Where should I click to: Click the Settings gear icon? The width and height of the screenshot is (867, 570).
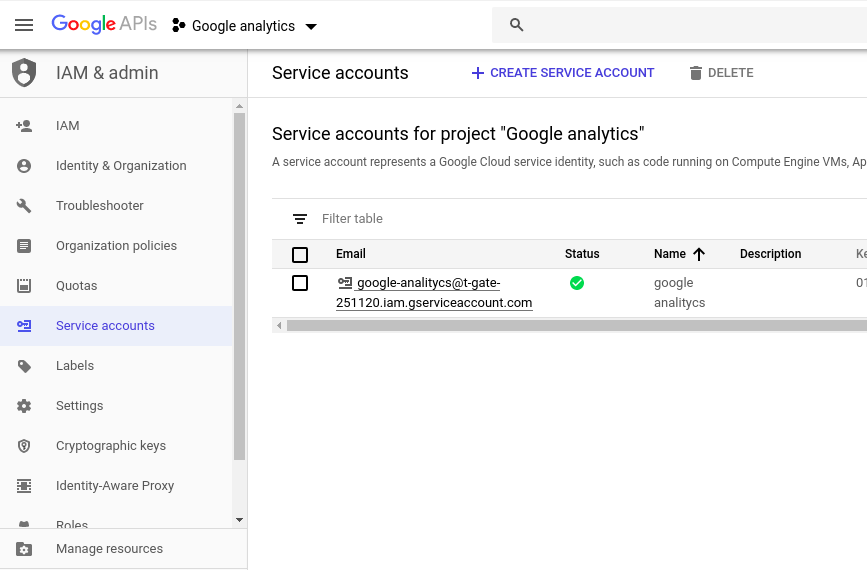pyautogui.click(x=24, y=406)
